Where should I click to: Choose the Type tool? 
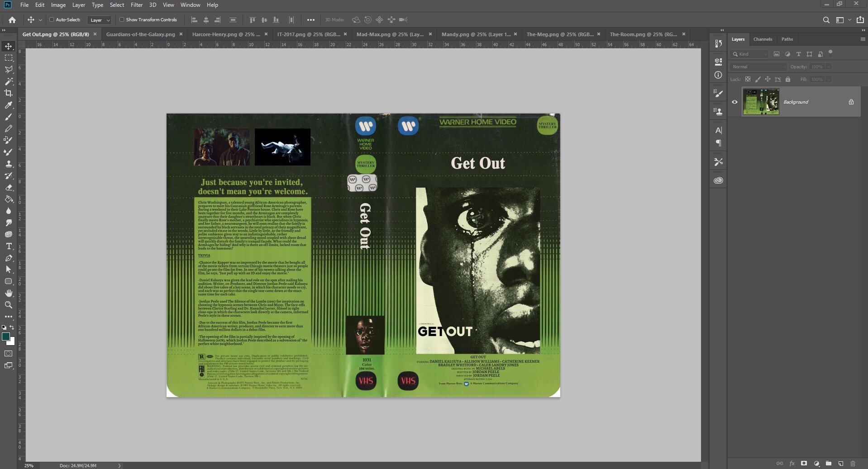click(8, 246)
